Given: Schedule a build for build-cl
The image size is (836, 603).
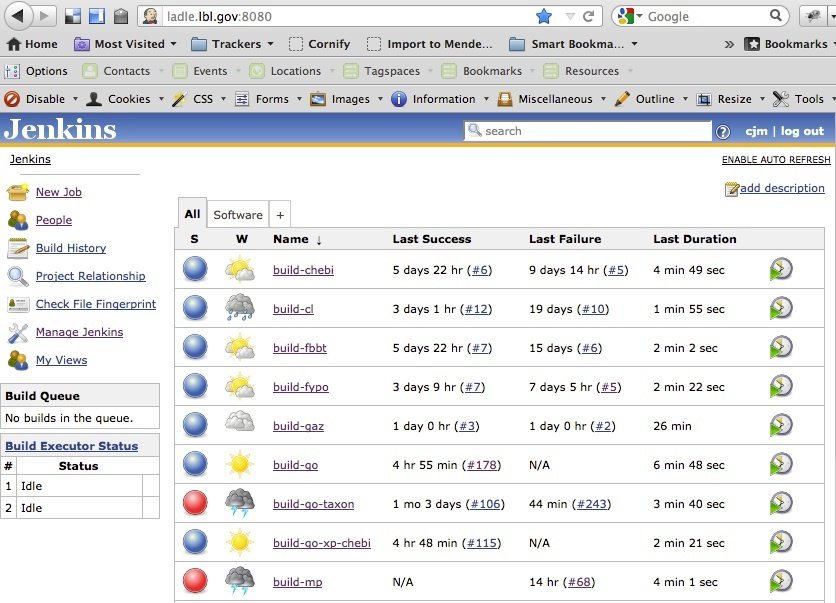Looking at the screenshot, I should pos(781,308).
